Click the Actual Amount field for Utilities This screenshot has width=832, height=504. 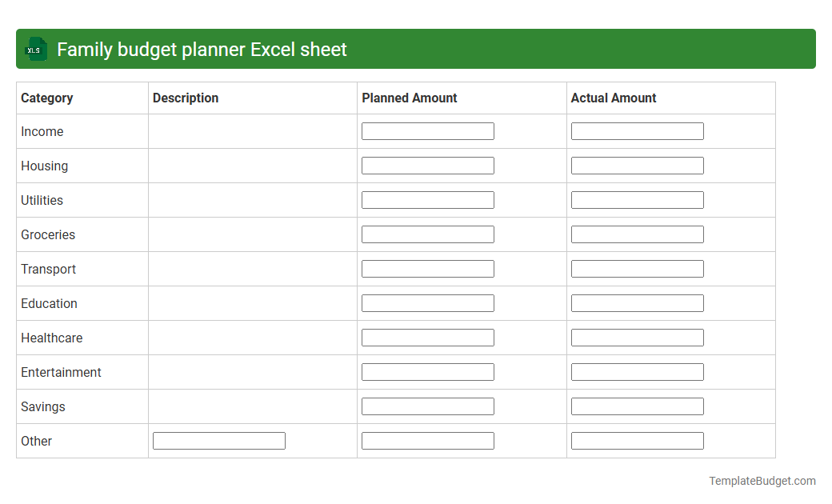[637, 199]
